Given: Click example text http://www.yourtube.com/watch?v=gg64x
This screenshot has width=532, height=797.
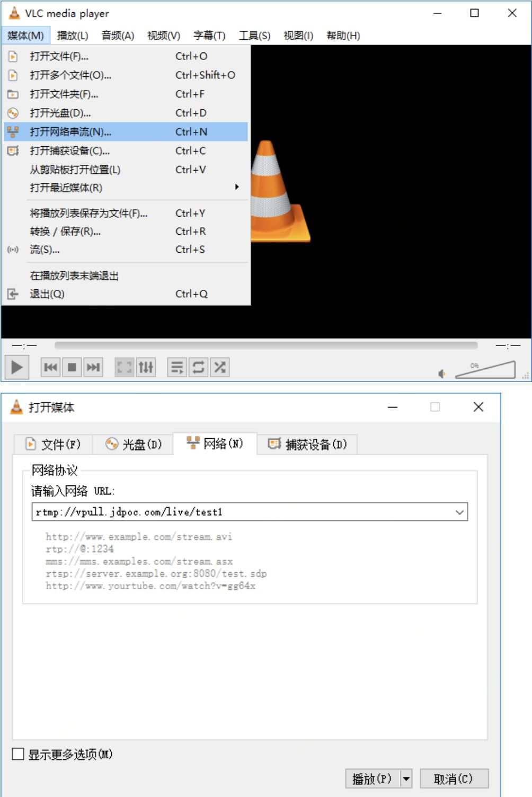Looking at the screenshot, I should pos(150,586).
